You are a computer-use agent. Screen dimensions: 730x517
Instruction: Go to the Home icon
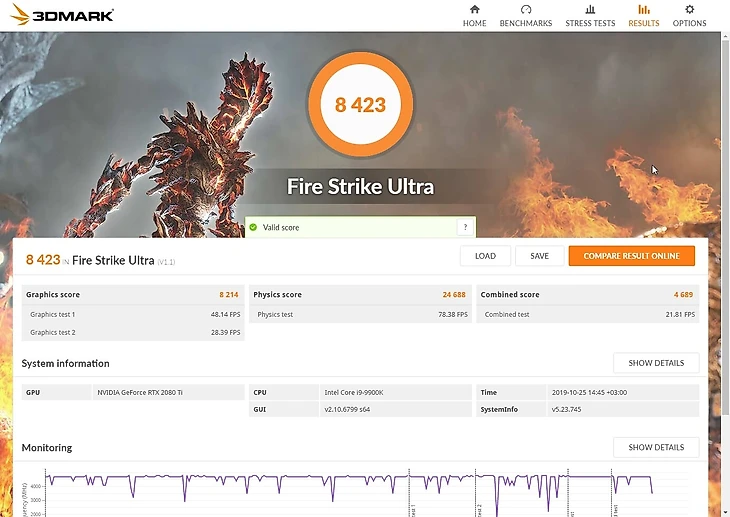coord(474,10)
